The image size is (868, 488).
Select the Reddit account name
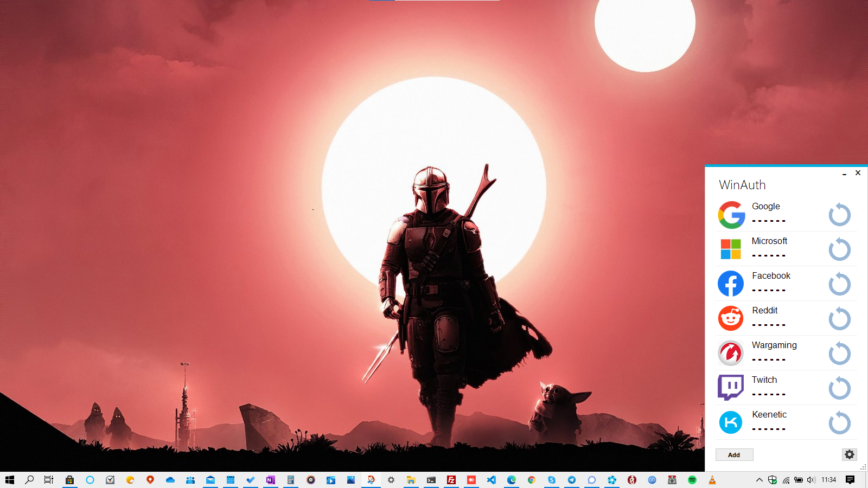pyautogui.click(x=765, y=310)
